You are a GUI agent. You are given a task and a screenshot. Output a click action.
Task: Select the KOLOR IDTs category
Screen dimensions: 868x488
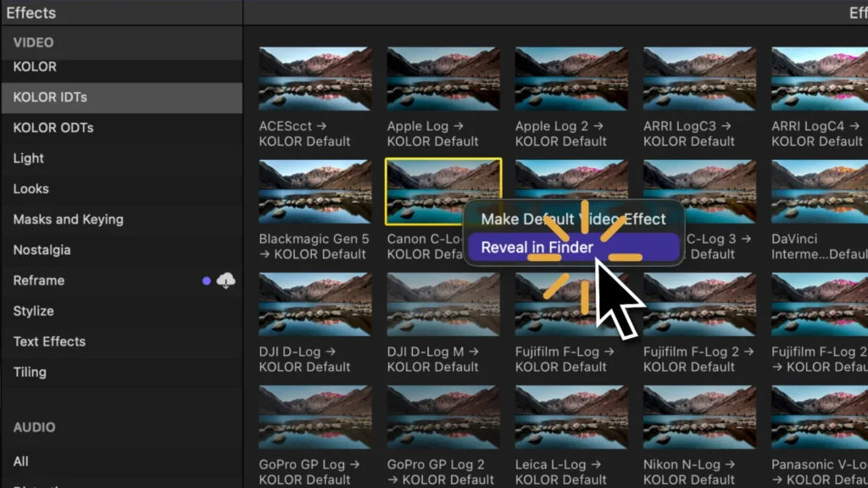122,97
